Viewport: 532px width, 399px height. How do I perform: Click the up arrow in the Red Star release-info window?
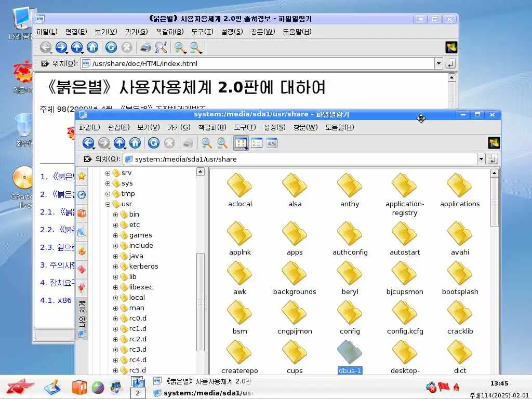click(77, 47)
